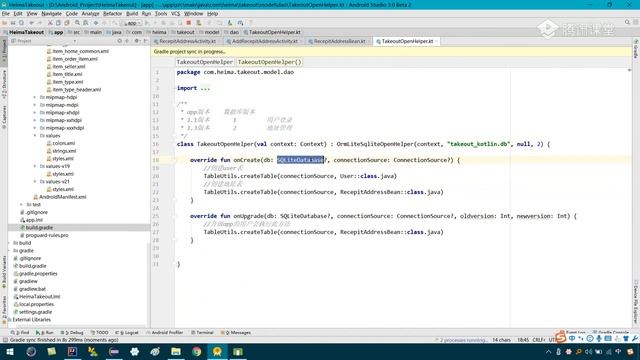
Task: Click the Undo back arrow toolbar icon
Action: [31, 23]
